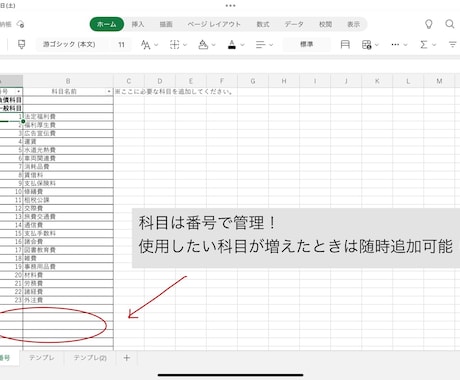Select column B header
Image resolution: width=460 pixels, height=380 pixels.
pos(68,81)
